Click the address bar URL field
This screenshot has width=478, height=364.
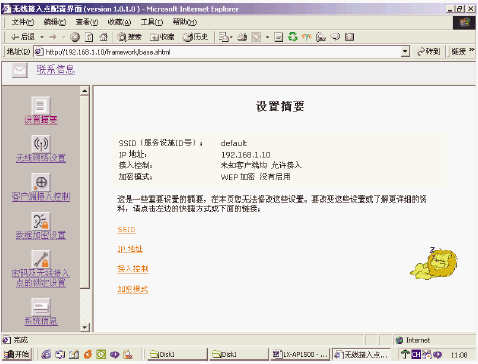(223, 52)
